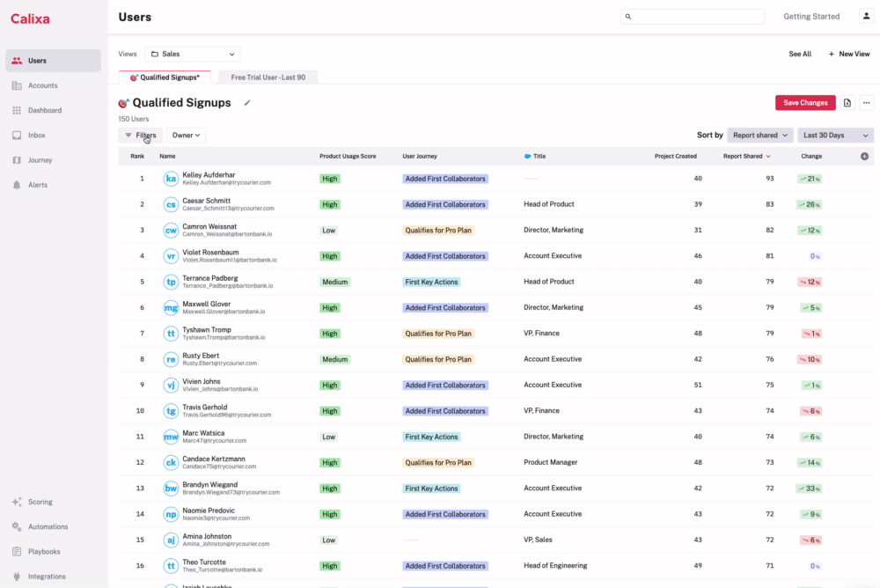880x588 pixels.
Task: Switch to Qualified Signups tab
Action: pyautogui.click(x=165, y=77)
